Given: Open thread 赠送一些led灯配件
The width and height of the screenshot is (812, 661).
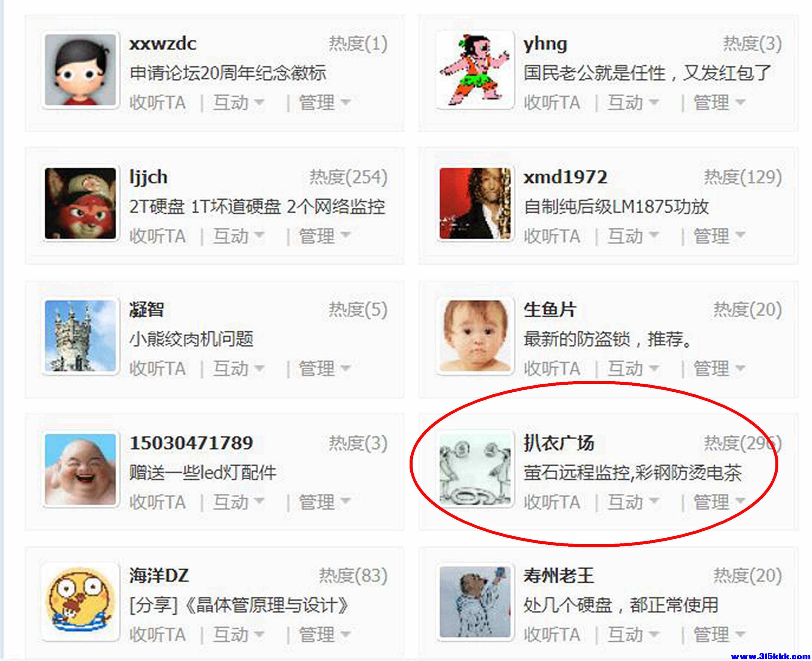Looking at the screenshot, I should coord(203,472).
